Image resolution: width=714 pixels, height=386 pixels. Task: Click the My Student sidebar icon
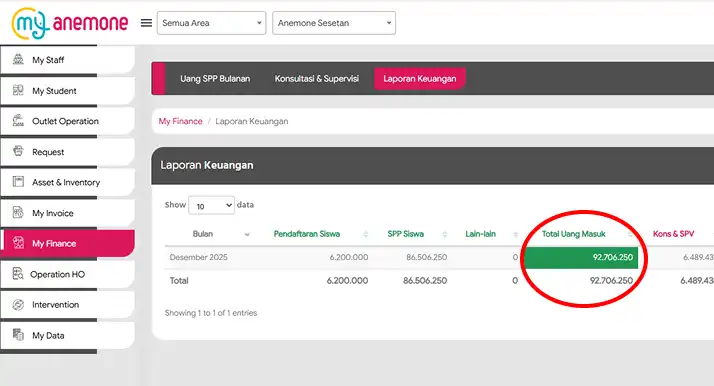(x=18, y=90)
